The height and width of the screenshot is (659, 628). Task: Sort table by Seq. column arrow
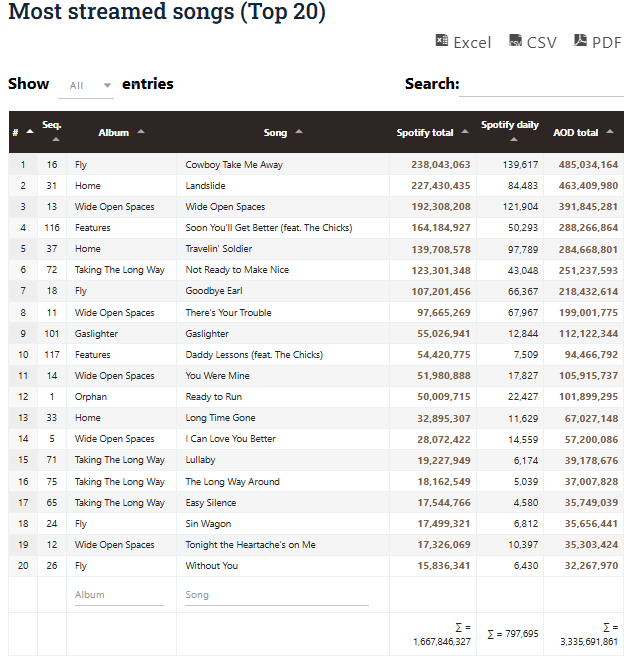pos(56,140)
